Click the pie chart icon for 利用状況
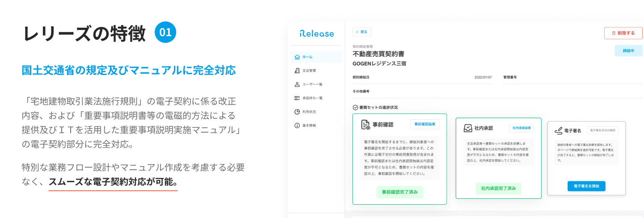 click(297, 112)
